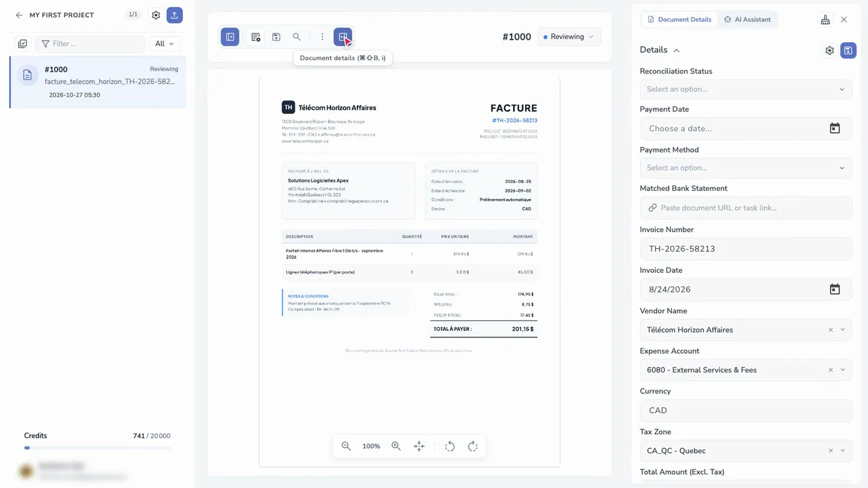Select the Document Details tab
The width and height of the screenshot is (868, 488).
[679, 20]
